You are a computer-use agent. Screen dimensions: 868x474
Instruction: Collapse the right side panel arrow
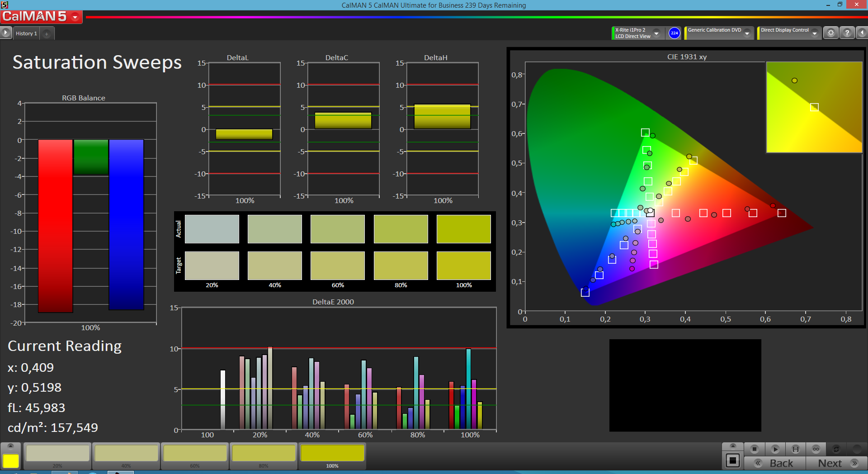tap(862, 33)
